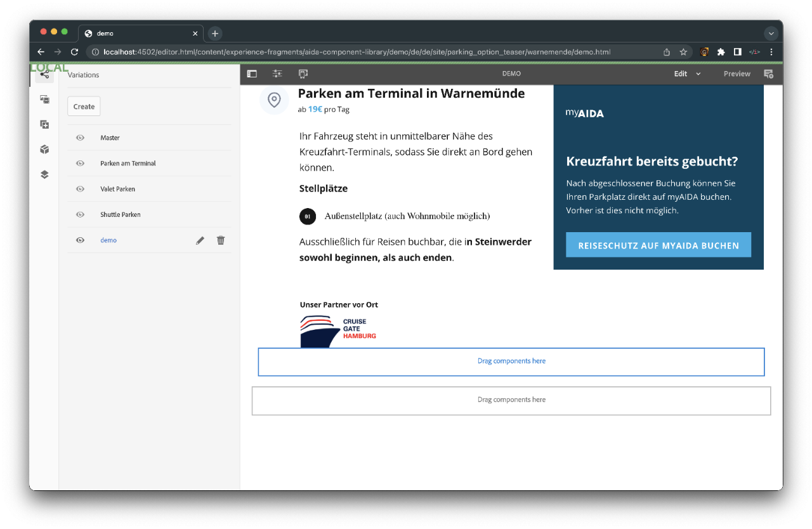Open annotations icon next to Preview
The image size is (812, 529).
768,74
